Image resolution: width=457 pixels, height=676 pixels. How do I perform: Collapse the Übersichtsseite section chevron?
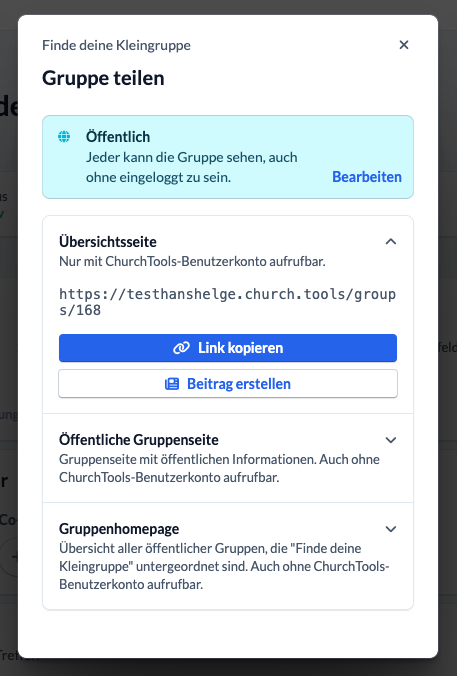click(x=391, y=241)
